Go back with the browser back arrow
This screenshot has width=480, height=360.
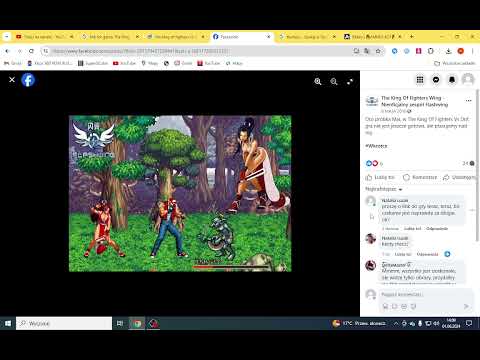[7, 51]
